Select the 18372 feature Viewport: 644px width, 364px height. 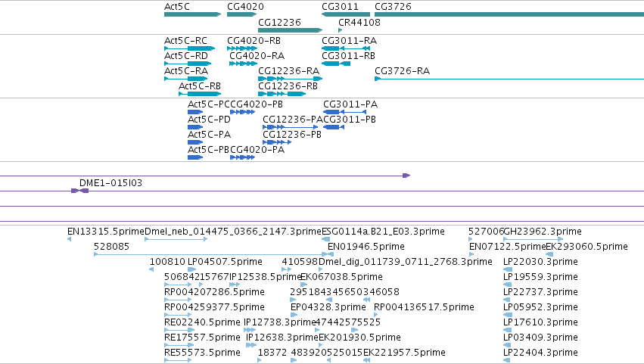pos(259,361)
